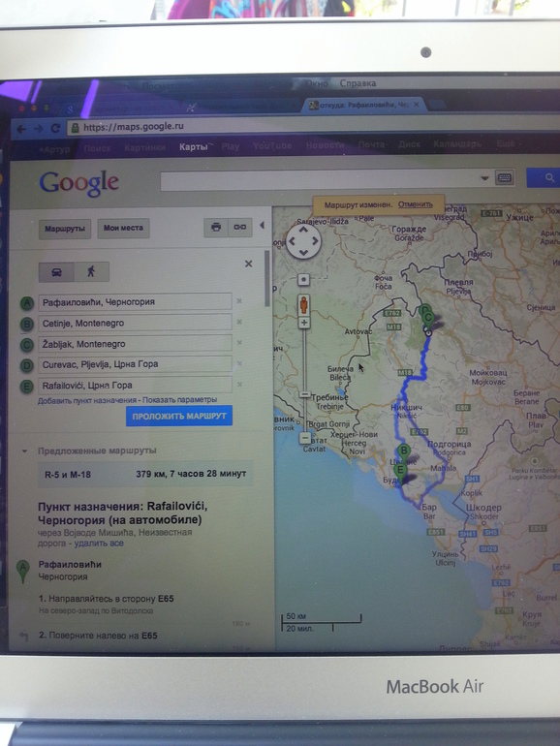560x746 pixels.
Task: Click the zoom slider handle
Action: coord(304,394)
